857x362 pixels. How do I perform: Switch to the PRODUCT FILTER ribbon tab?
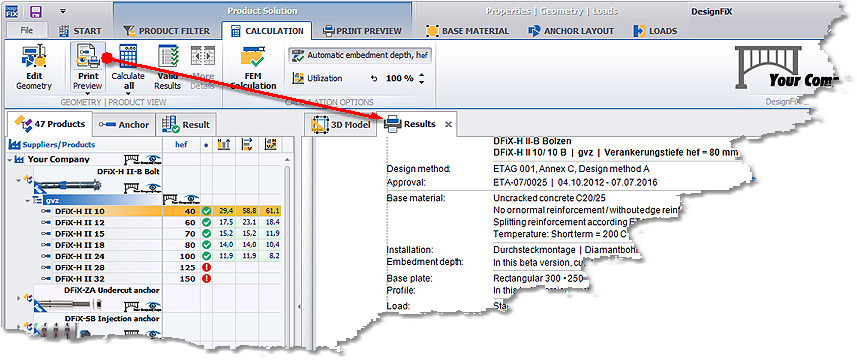coord(166,31)
